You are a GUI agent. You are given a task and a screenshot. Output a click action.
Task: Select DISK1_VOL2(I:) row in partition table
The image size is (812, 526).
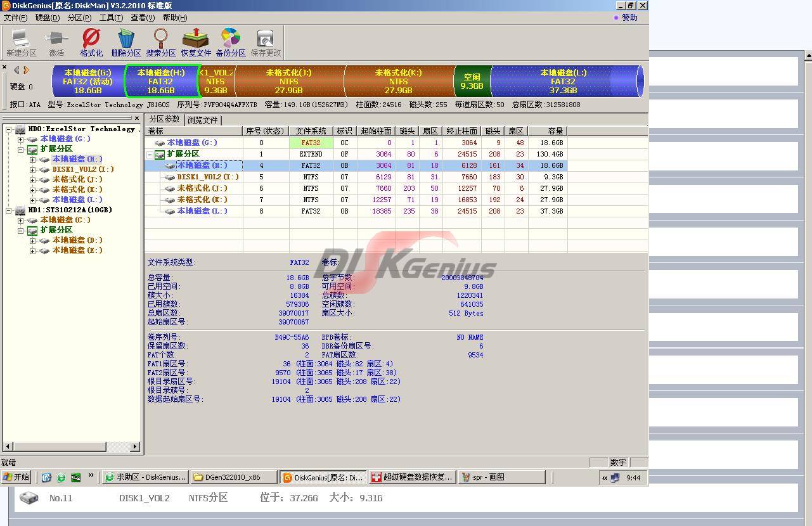(355, 177)
